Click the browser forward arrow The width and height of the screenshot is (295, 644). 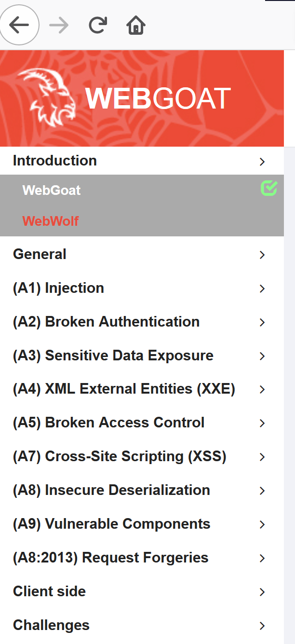pos(58,25)
